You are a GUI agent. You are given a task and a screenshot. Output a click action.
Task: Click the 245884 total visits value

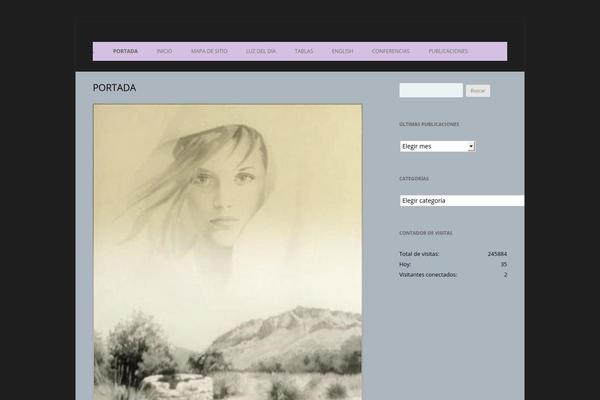[497, 254]
